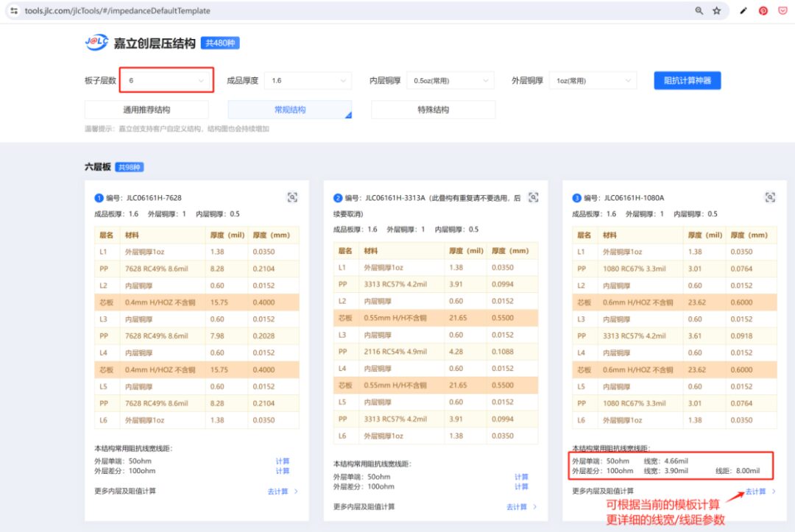
Task: Expand the 外层铜厚 dropdown showing 1oz
Action: (x=593, y=80)
